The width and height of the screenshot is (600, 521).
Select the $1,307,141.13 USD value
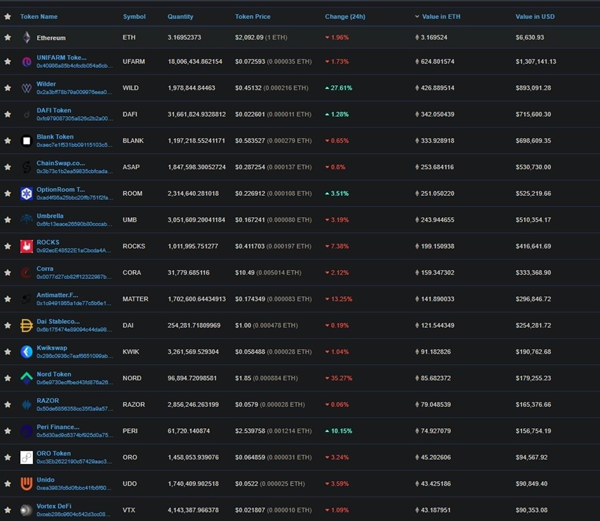click(x=536, y=62)
